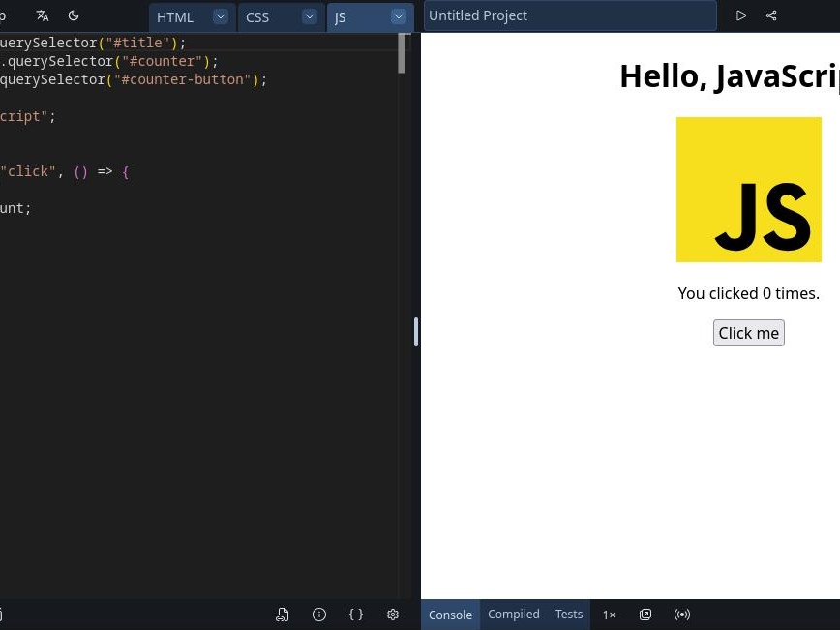840x630 pixels.
Task: Toggle dark mode with the moon icon
Action: pos(74,15)
